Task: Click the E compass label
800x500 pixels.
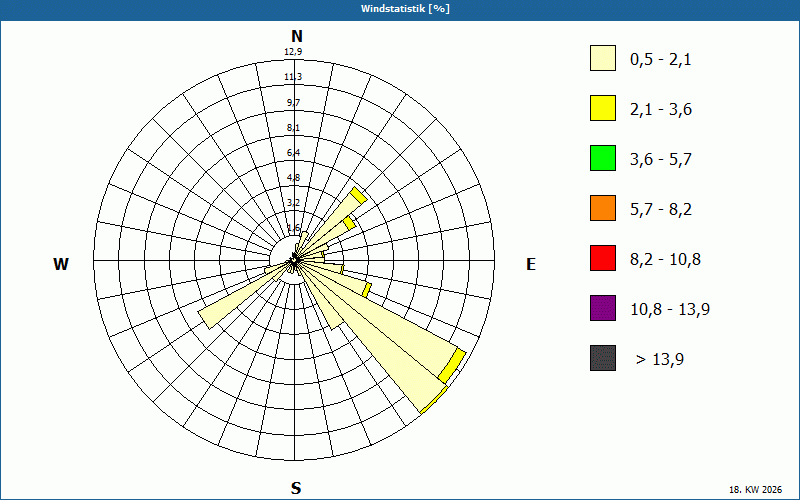Action: pos(531,264)
